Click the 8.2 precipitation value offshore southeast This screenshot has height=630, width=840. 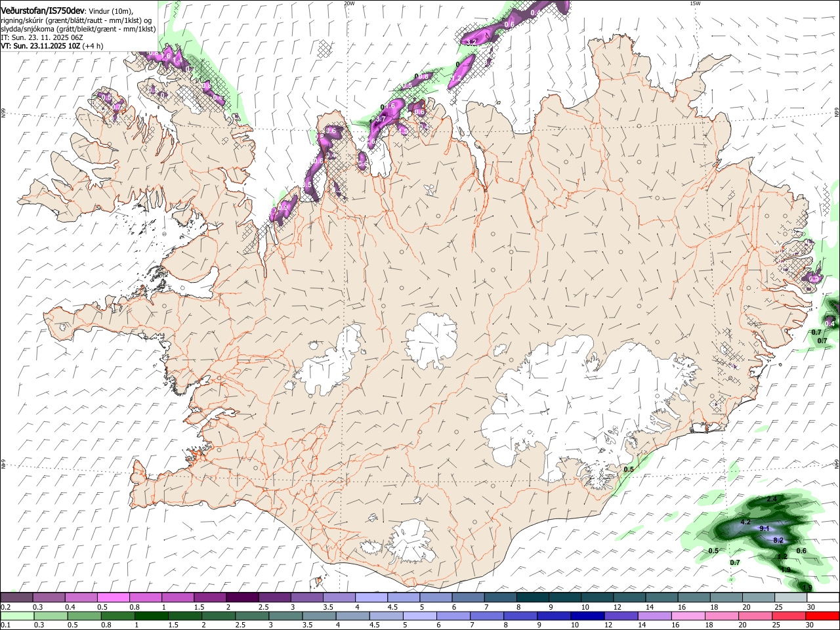pos(779,540)
